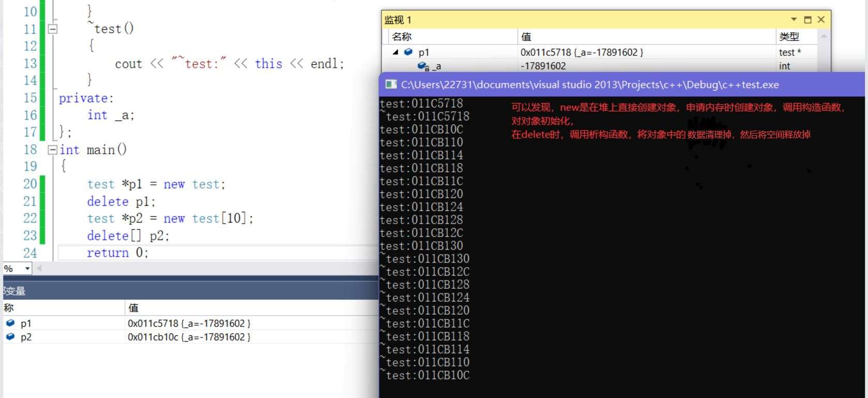The width and height of the screenshot is (868, 398).
Task: Click the p1 variable icon in Watch 1
Action: point(408,52)
